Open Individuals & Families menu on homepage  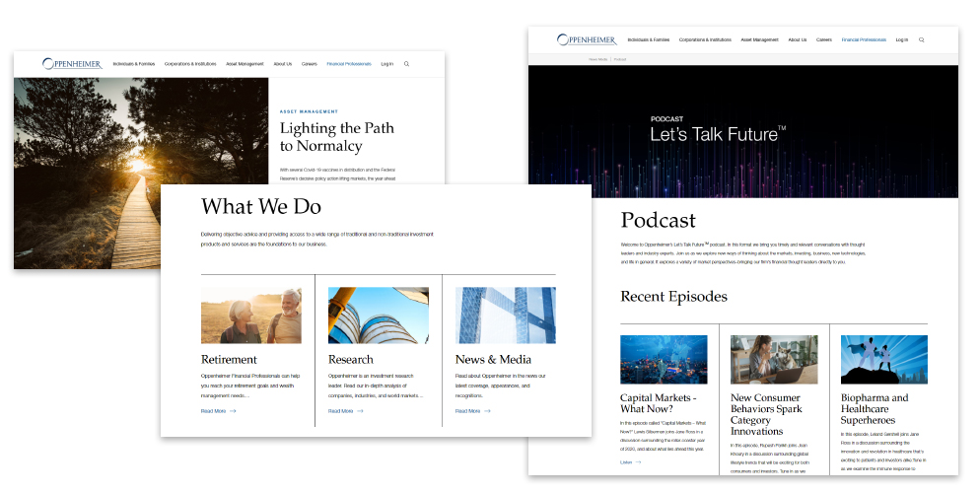134,64
